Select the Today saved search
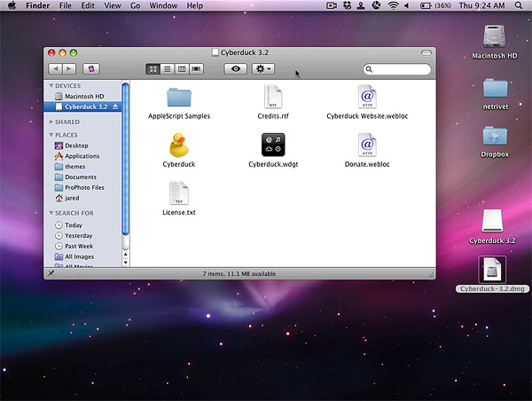The height and width of the screenshot is (401, 532). point(82,225)
